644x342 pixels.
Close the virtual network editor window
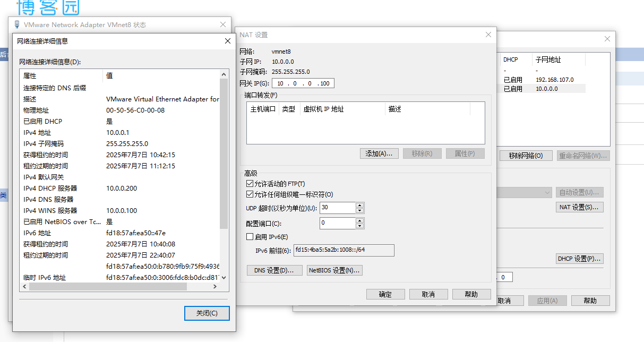(x=607, y=39)
